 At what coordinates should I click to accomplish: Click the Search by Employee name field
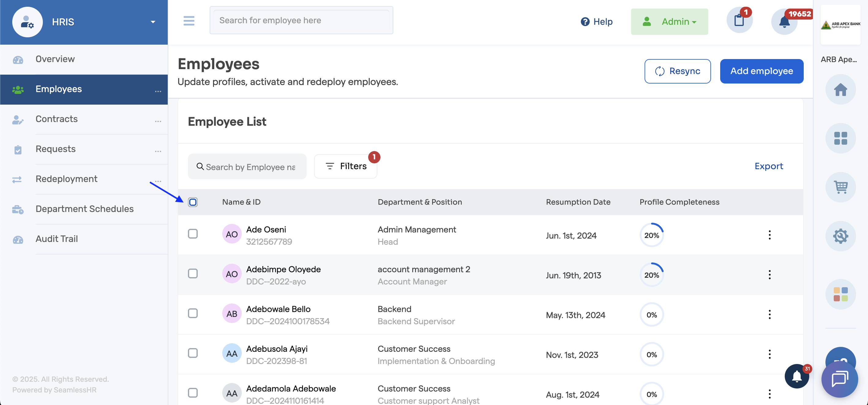tap(247, 167)
